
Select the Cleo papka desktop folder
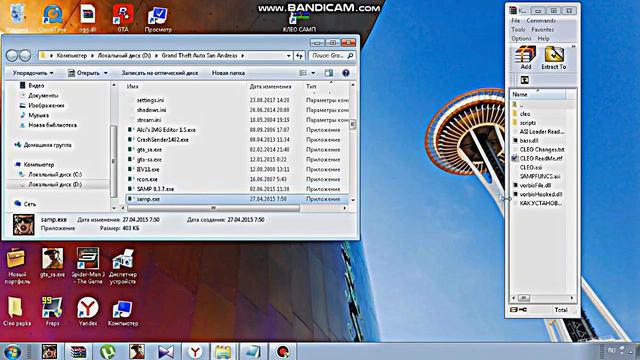17,312
